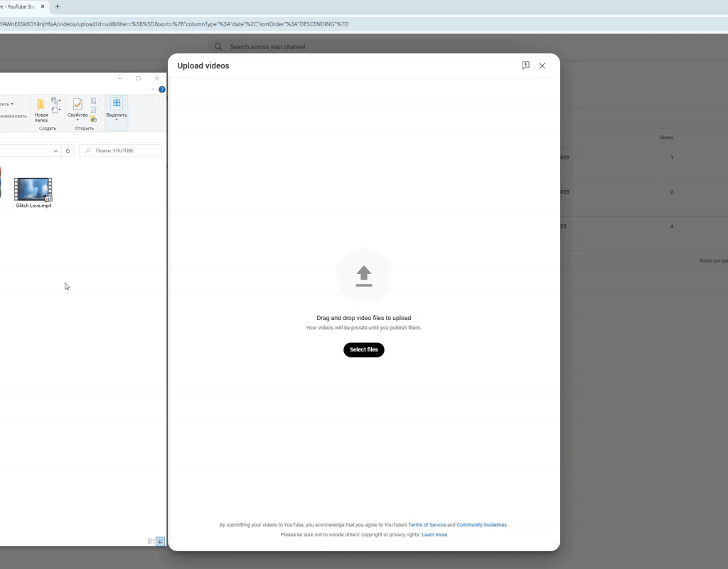728x569 pixels.
Task: Close the Upload videos dialog
Action: click(542, 65)
